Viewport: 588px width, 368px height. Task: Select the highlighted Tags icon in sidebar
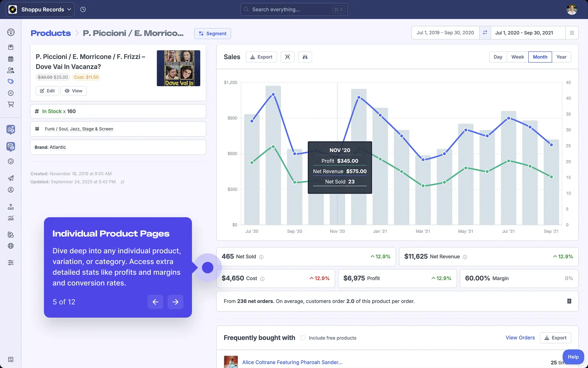11,81
